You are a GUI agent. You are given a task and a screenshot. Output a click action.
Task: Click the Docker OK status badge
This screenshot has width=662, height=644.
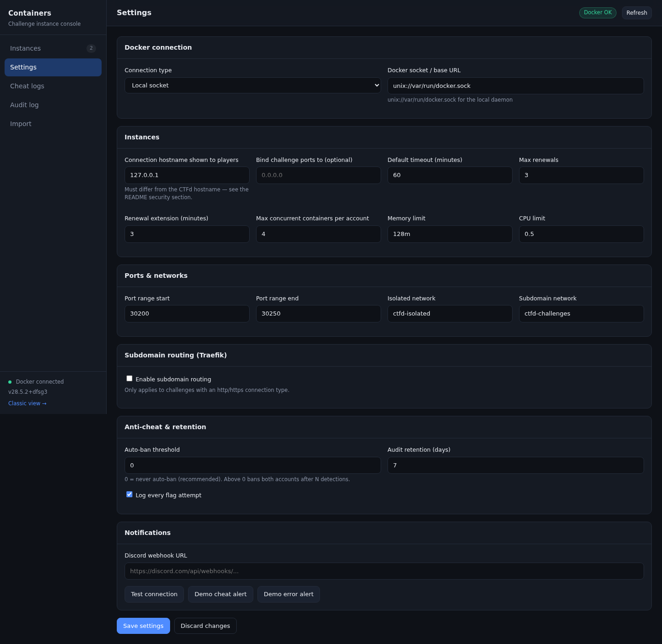(x=598, y=13)
